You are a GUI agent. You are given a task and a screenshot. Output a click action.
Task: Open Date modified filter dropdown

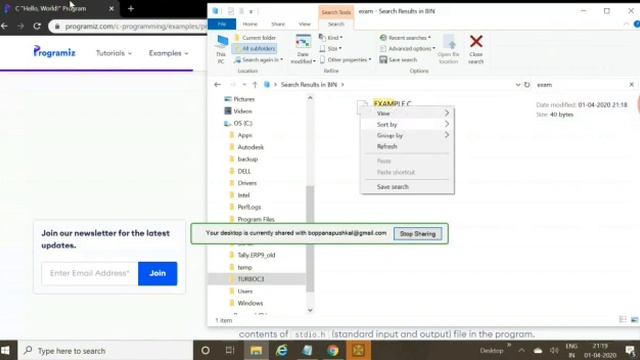pos(303,49)
